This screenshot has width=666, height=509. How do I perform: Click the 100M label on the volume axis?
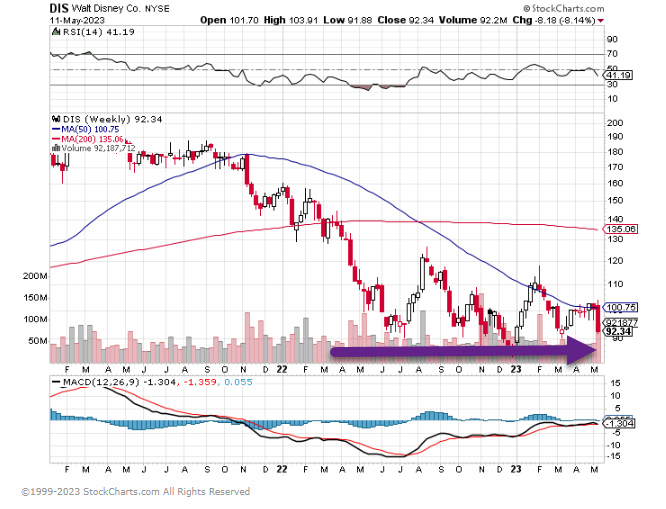35,320
